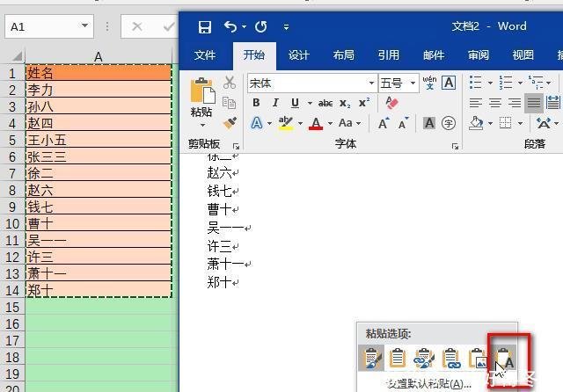Viewport: 563px width, 392px height.
Task: Click 设置默认粘贴(A)... option
Action: (428, 383)
